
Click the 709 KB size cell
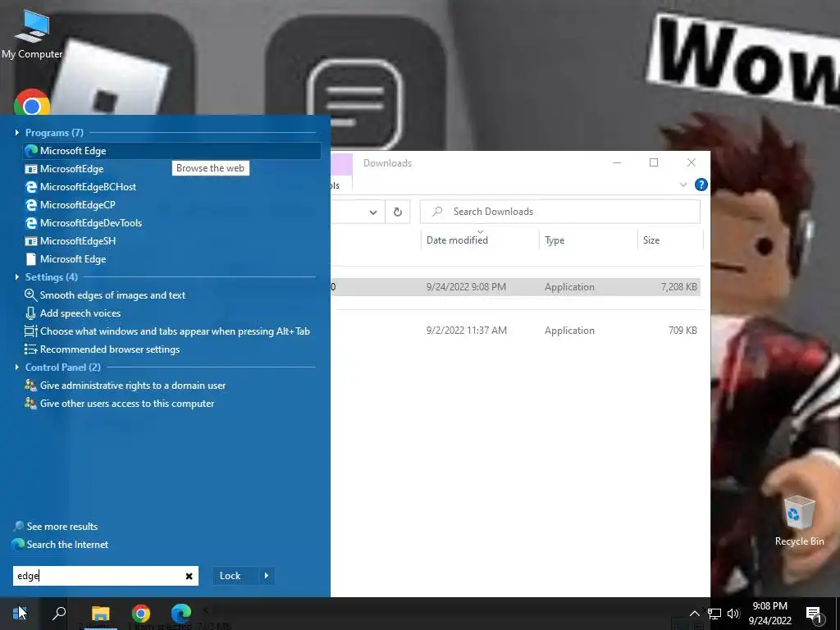pyautogui.click(x=682, y=331)
